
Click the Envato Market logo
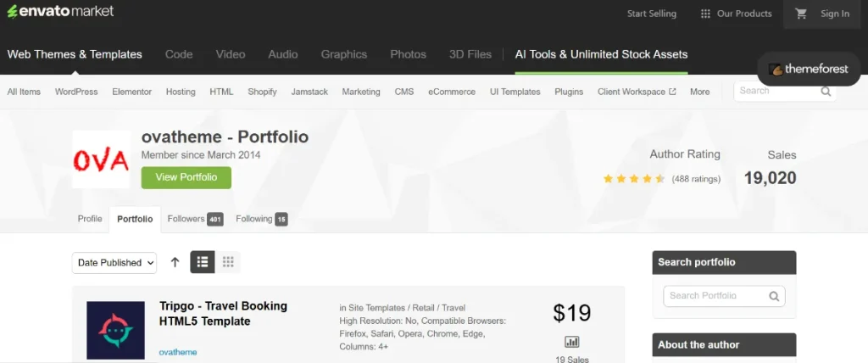click(x=60, y=11)
